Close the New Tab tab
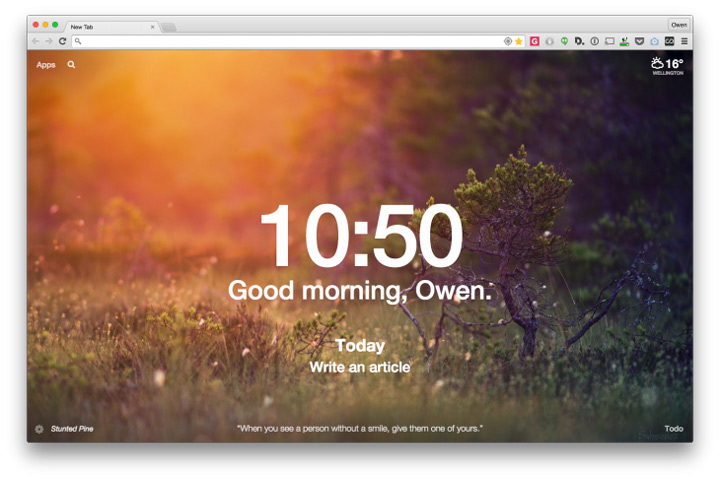Screen dimensions: 720x481 tap(152, 27)
